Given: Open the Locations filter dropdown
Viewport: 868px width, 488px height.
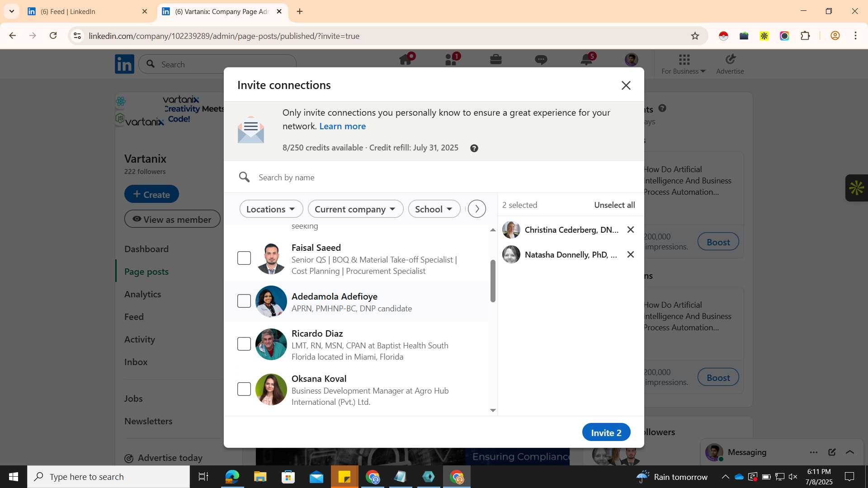Looking at the screenshot, I should pos(271,209).
